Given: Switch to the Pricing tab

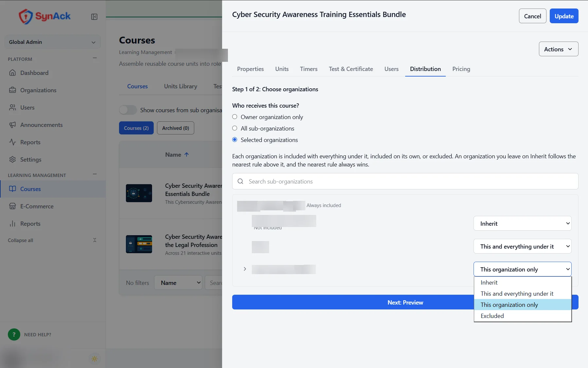Looking at the screenshot, I should [x=461, y=69].
